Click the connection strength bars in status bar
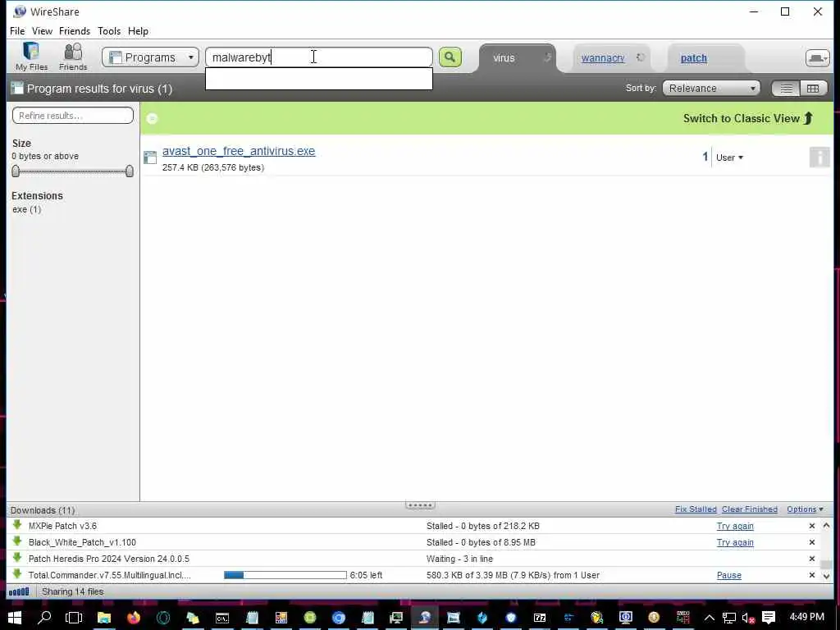This screenshot has height=630, width=840. pos(19,592)
